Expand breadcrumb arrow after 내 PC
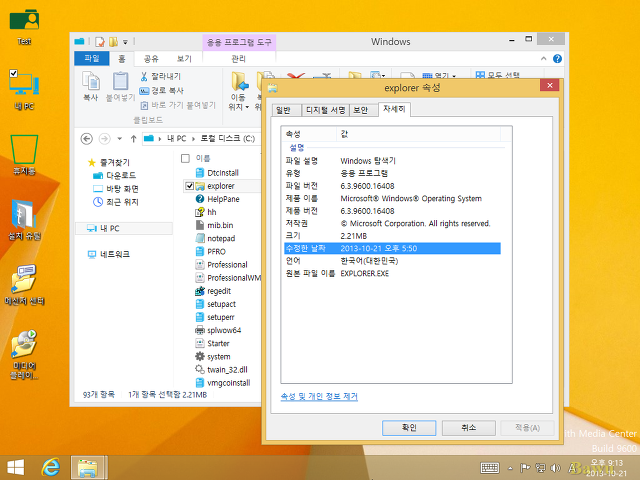The width and height of the screenshot is (640, 480). (x=193, y=139)
